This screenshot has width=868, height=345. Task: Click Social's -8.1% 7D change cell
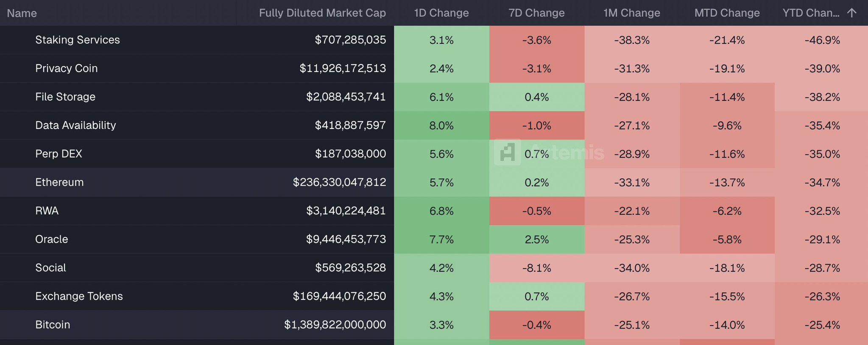pyautogui.click(x=536, y=268)
